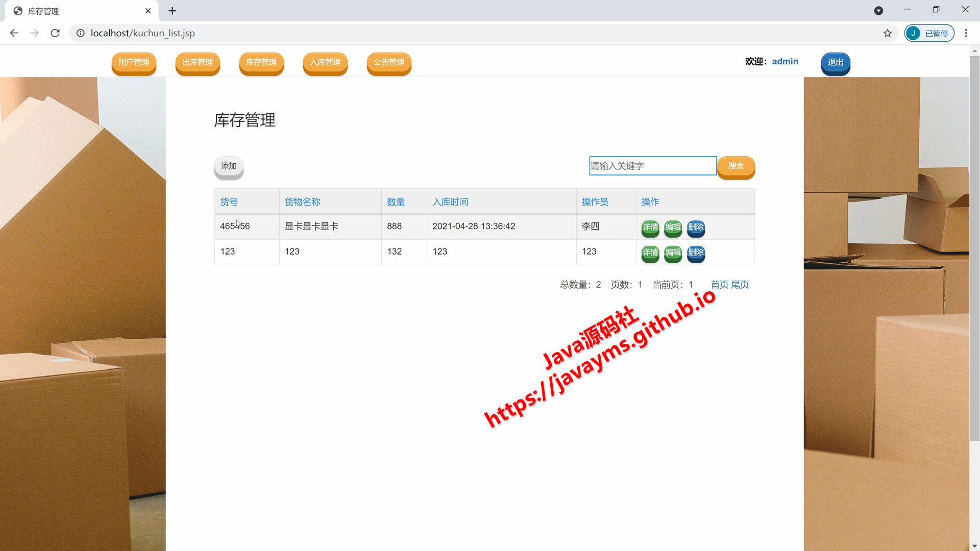
Task: Click the 添加 button
Action: [229, 167]
